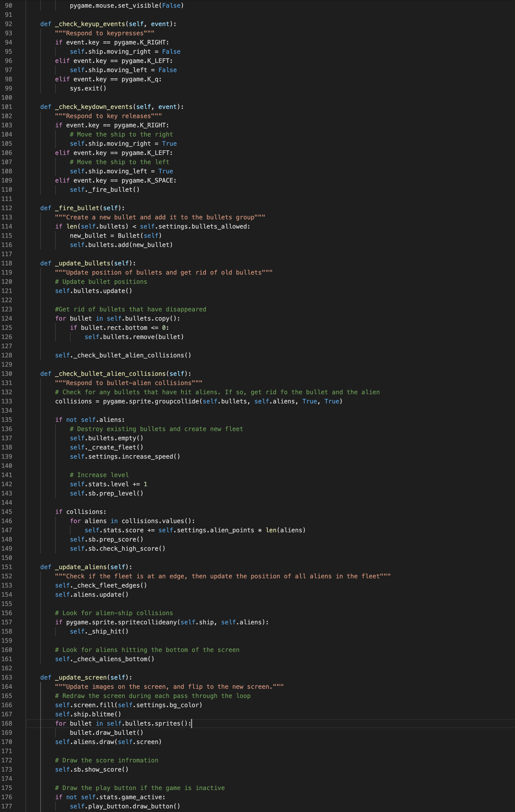Click "self.bullets.add(new_bullet)" call
Viewport: 515px width, 812px height.
point(121,245)
